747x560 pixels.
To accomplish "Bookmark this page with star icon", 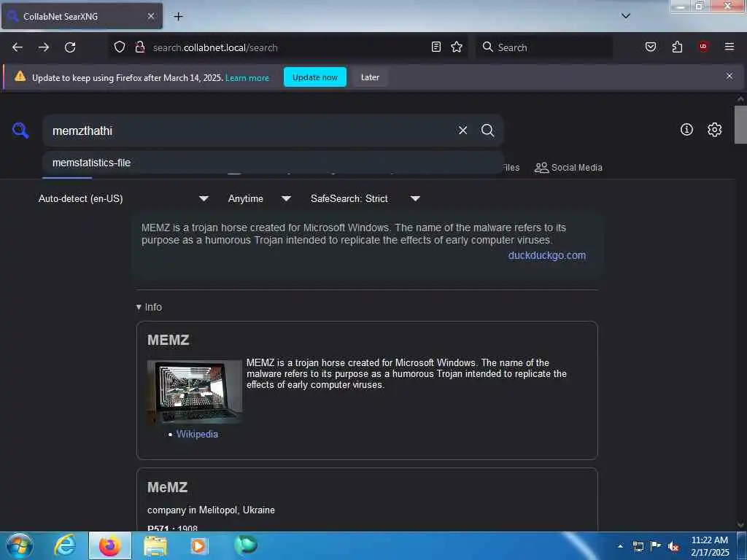I will pos(457,47).
